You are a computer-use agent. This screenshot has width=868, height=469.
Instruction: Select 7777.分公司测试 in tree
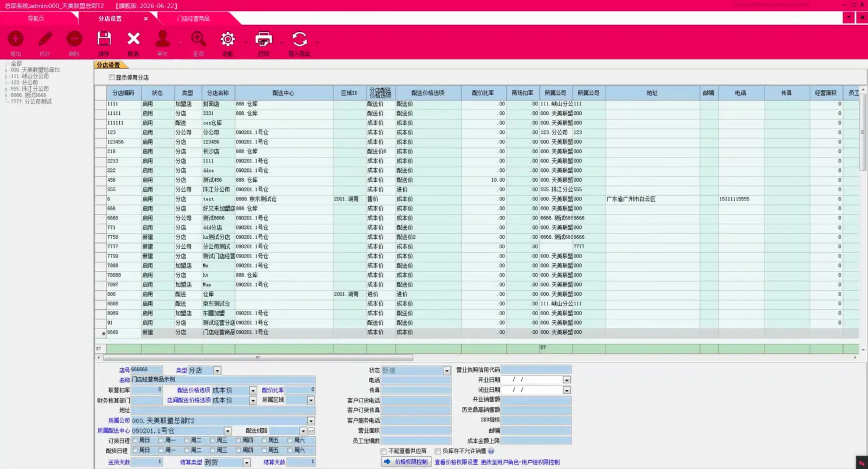31,102
